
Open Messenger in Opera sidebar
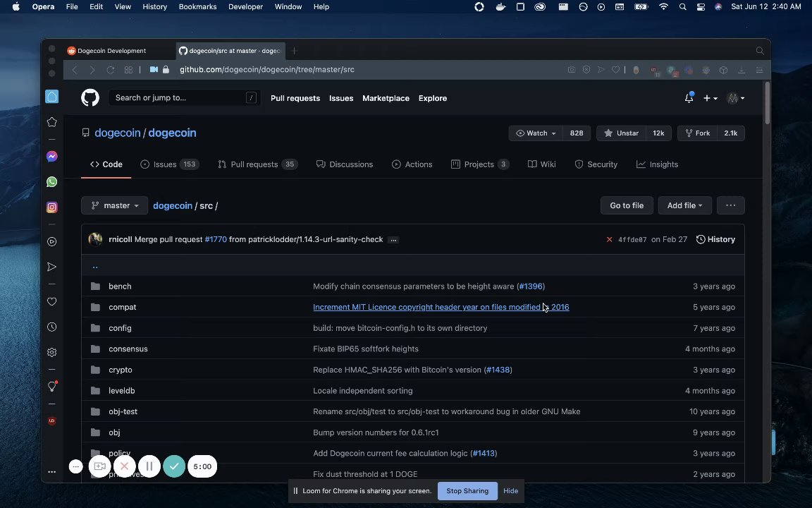[51, 157]
